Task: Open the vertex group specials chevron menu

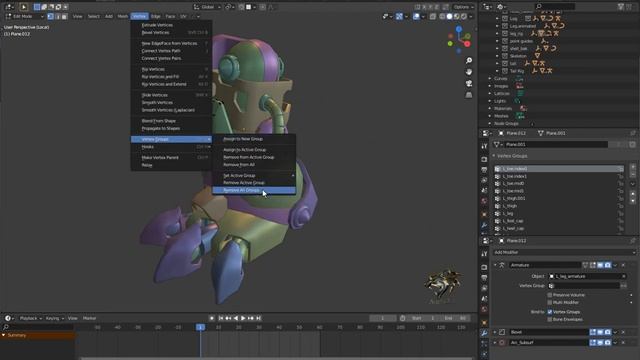Action: click(633, 184)
